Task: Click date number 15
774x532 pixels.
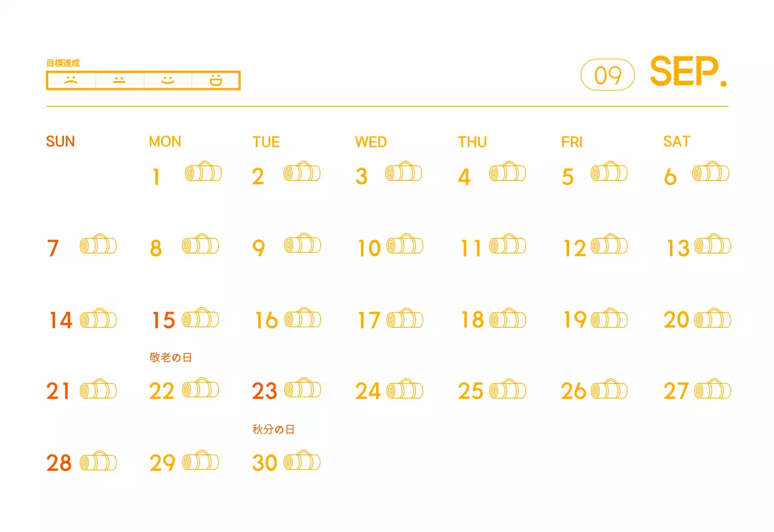Action: 163,320
